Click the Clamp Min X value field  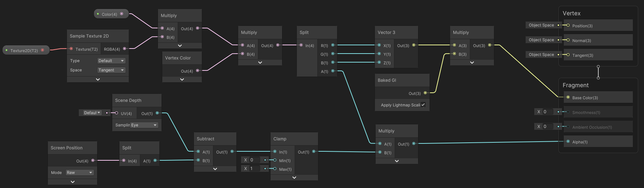(255, 160)
